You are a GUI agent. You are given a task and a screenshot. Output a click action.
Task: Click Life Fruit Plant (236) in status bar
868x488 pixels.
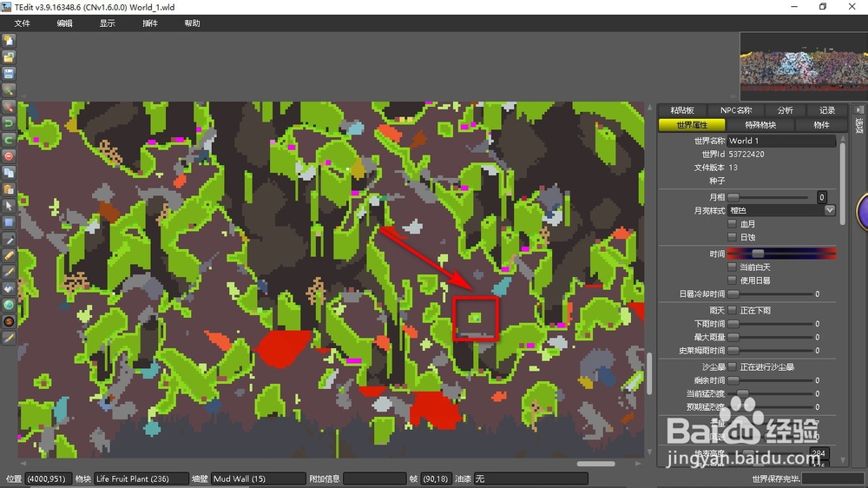tap(141, 478)
